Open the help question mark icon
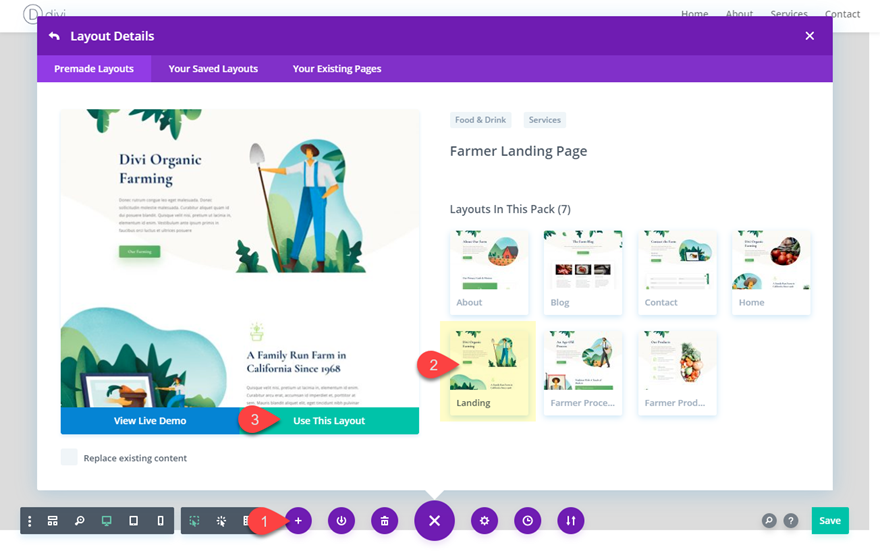The width and height of the screenshot is (880, 551). click(x=791, y=521)
